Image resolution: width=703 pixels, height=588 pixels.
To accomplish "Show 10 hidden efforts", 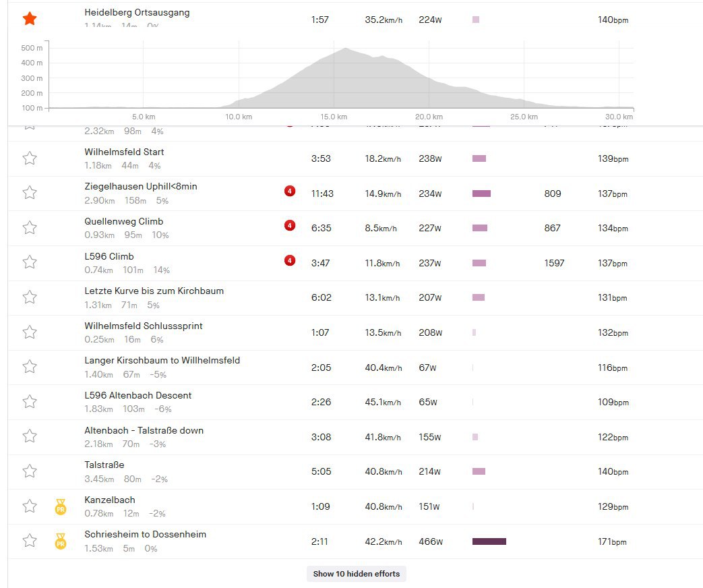I will click(357, 574).
